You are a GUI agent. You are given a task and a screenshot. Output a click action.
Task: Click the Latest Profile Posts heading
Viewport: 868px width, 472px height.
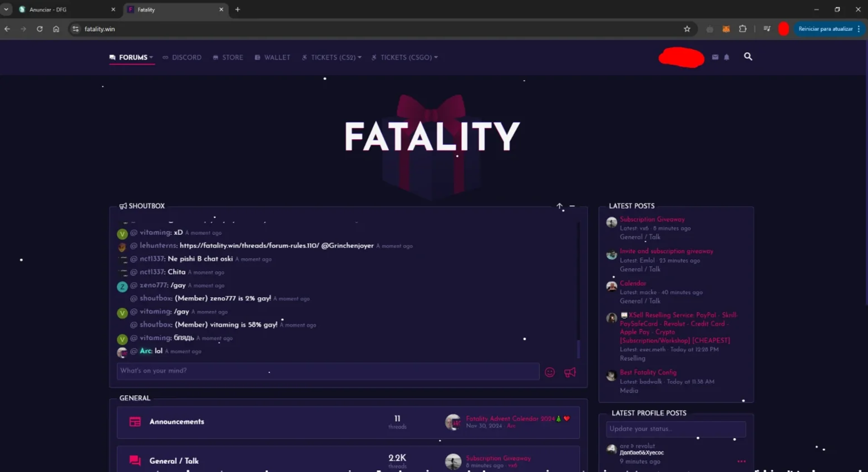click(x=649, y=413)
